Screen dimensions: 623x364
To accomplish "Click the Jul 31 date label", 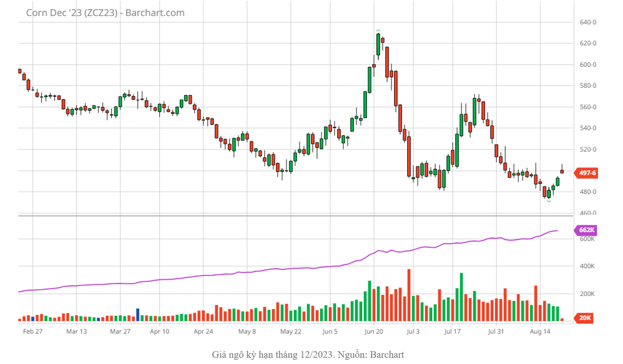I will (496, 331).
